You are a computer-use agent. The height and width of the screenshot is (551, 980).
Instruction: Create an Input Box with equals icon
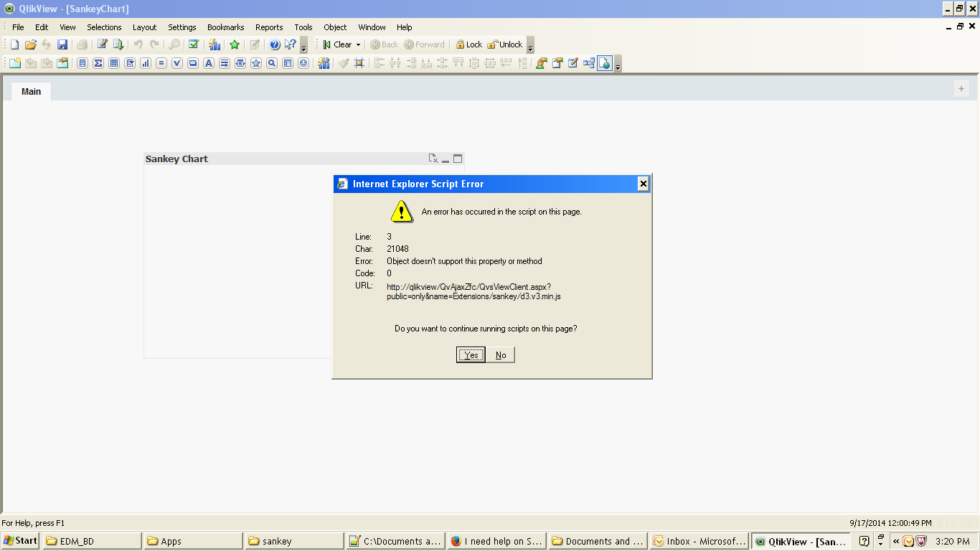tap(161, 63)
